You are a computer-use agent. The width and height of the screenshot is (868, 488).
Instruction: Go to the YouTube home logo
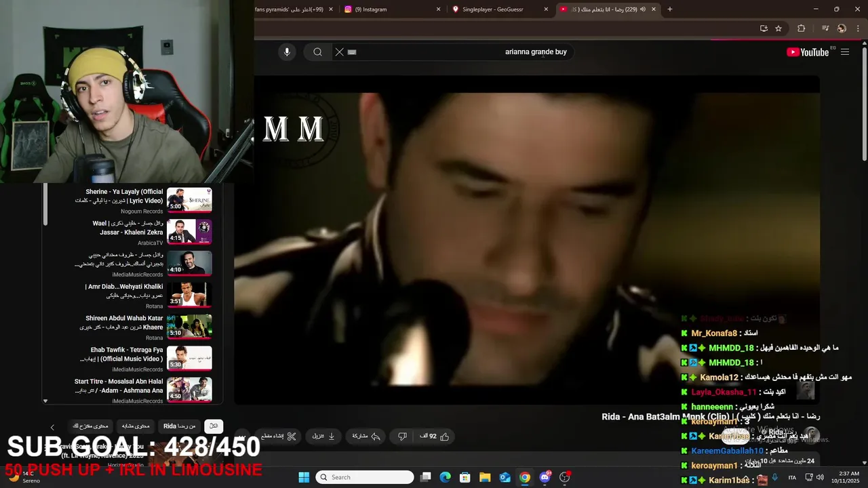(x=808, y=52)
